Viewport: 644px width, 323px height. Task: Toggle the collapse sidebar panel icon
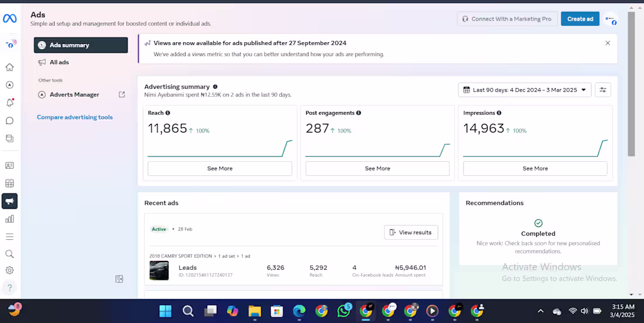119,279
